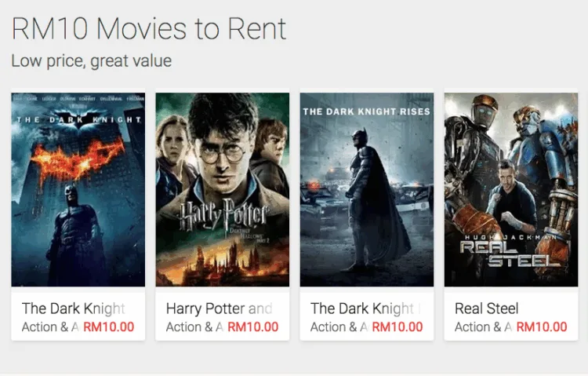Rent The Dark Knight for RM10.00

109,327
